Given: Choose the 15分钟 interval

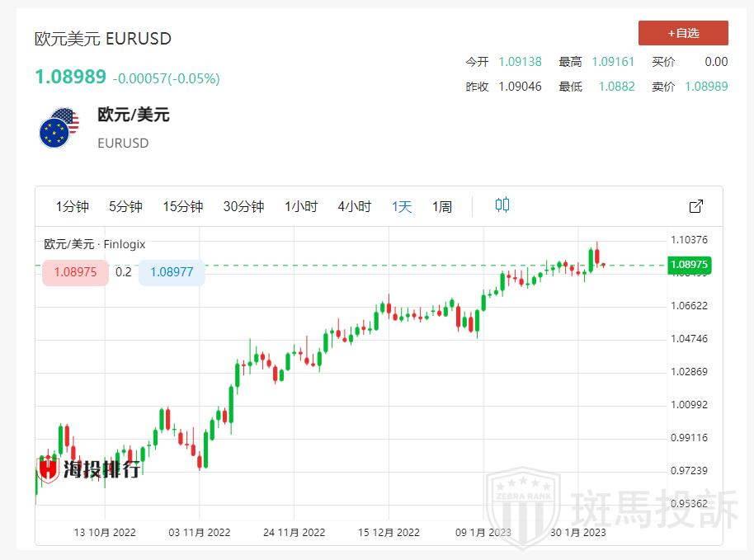Looking at the screenshot, I should click(x=182, y=206).
